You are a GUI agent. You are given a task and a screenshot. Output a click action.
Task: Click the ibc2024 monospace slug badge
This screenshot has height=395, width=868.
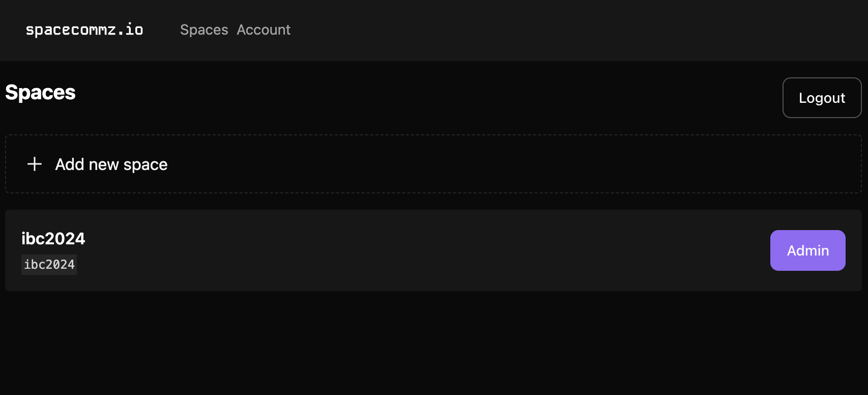pyautogui.click(x=49, y=265)
